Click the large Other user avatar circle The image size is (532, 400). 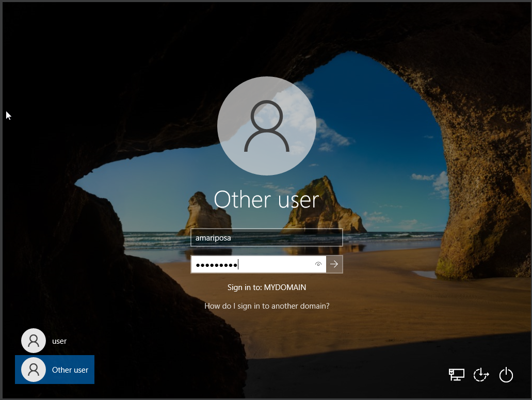tap(266, 125)
